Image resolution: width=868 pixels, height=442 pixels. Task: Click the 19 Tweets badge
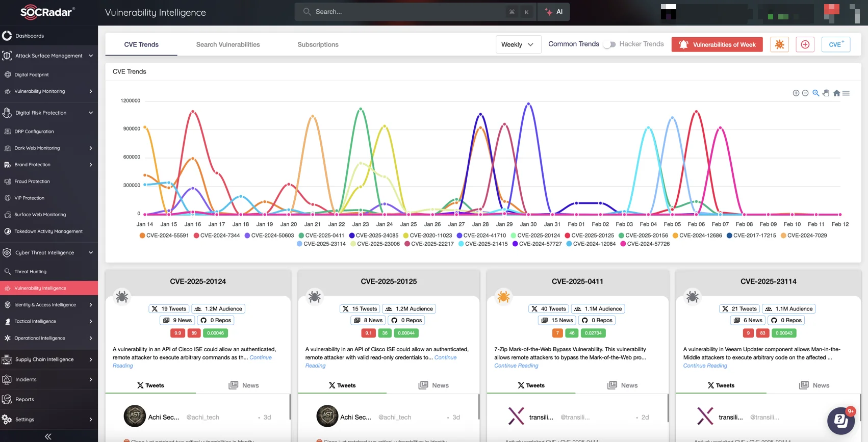pos(169,309)
